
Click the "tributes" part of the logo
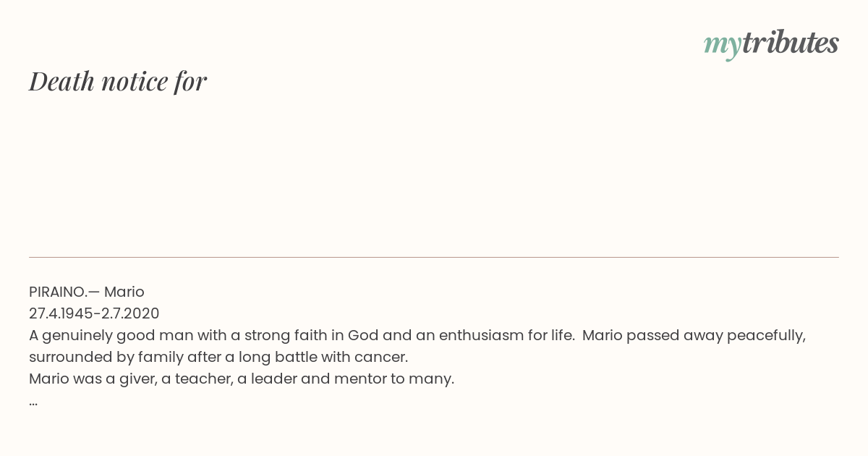790,43
